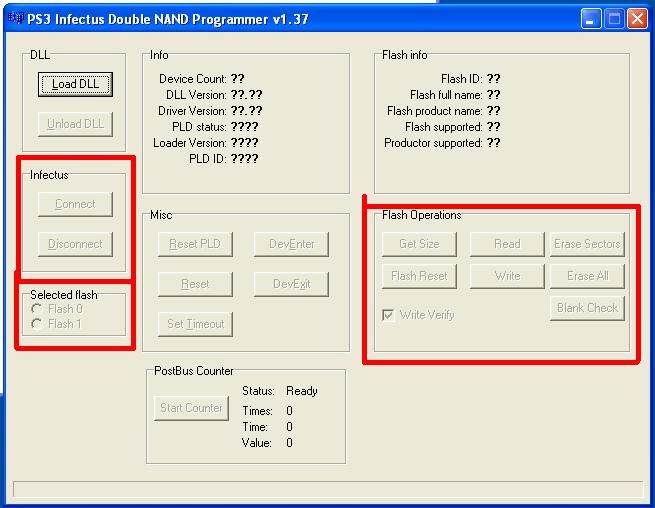Image resolution: width=655 pixels, height=508 pixels.
Task: Click the Reset button in Misc
Action: coord(195,284)
